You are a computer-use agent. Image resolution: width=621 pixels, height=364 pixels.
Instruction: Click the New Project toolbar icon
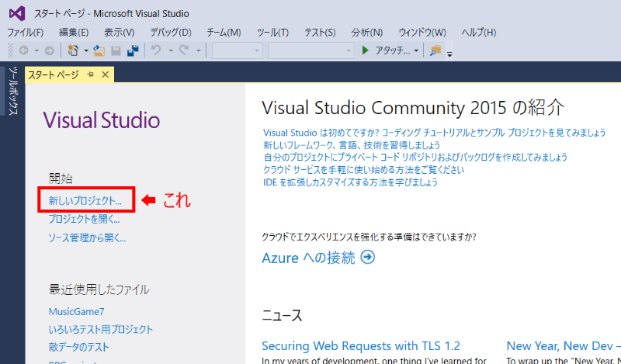[x=73, y=50]
